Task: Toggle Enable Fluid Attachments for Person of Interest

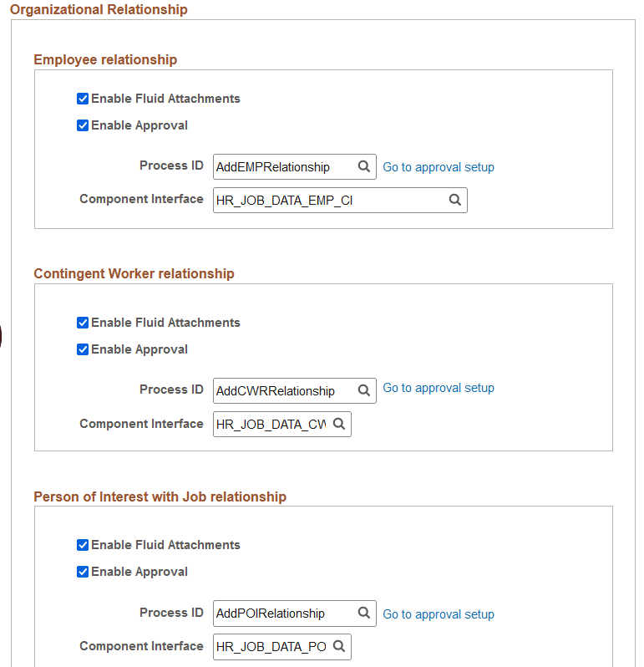Action: (x=83, y=545)
